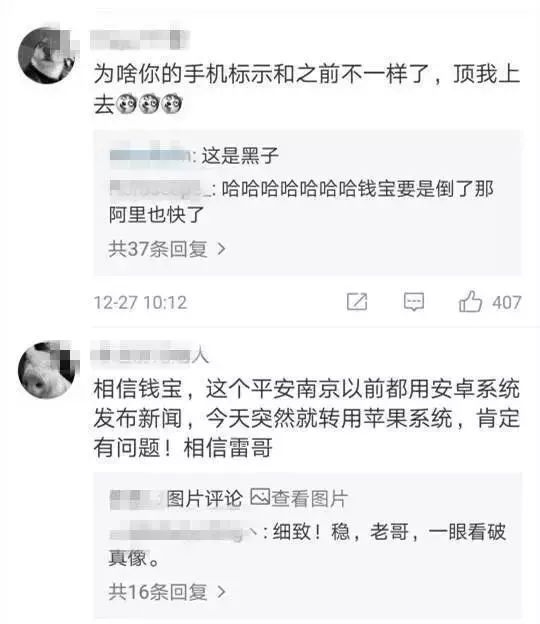This screenshot has height=624, width=540.
Task: Expand 共16条回复 replies
Action: (x=167, y=592)
